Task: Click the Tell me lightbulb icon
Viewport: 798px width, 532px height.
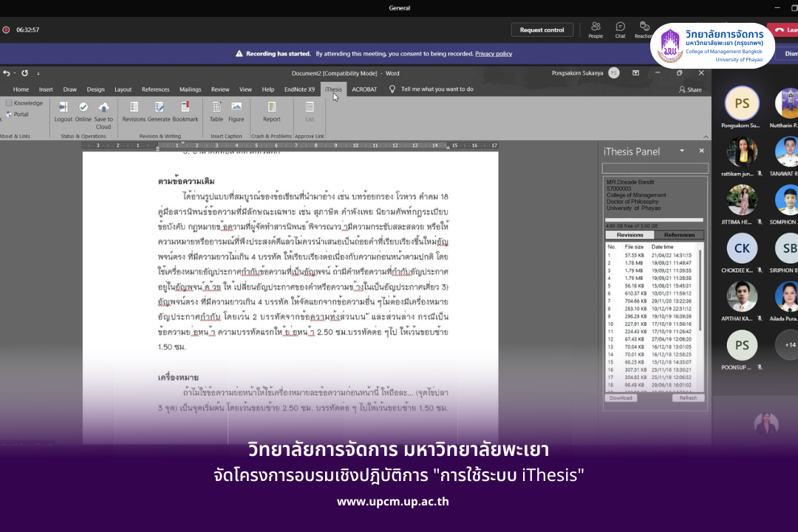Action: [x=392, y=89]
